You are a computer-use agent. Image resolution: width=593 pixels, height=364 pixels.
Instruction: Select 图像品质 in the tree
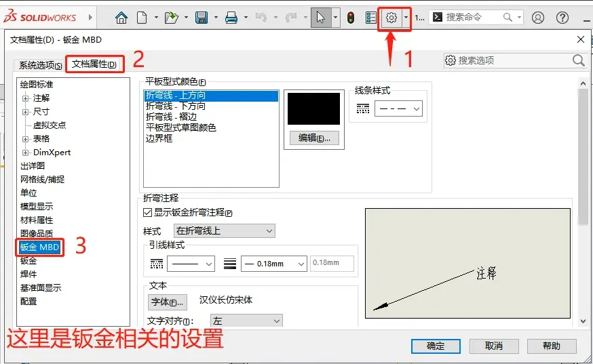[37, 234]
